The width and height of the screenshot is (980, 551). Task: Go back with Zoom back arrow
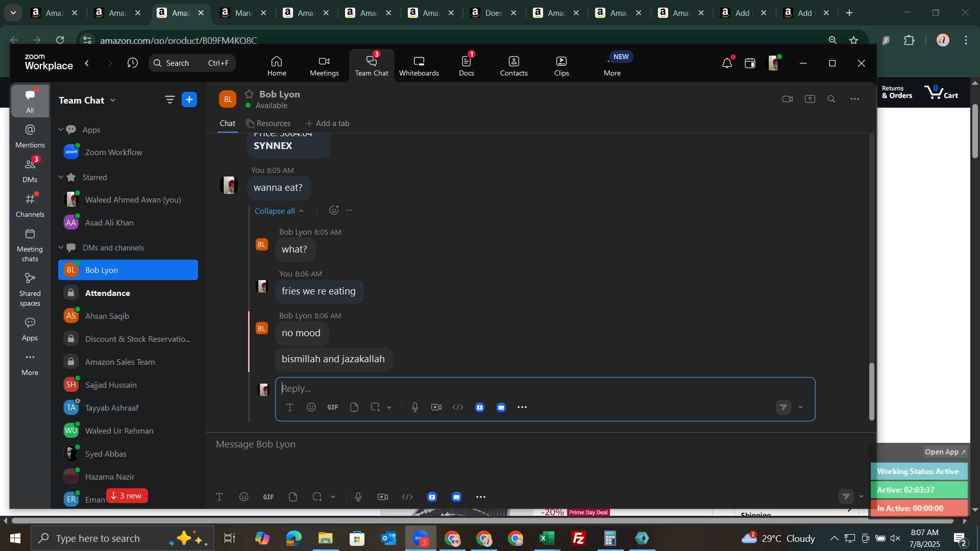(x=87, y=63)
